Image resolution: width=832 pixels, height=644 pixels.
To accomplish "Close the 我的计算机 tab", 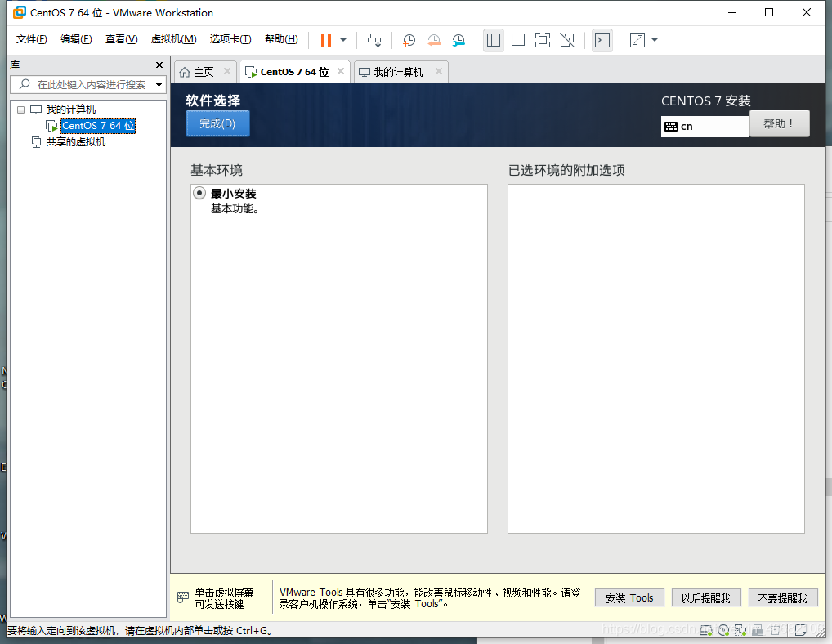I will pos(439,71).
